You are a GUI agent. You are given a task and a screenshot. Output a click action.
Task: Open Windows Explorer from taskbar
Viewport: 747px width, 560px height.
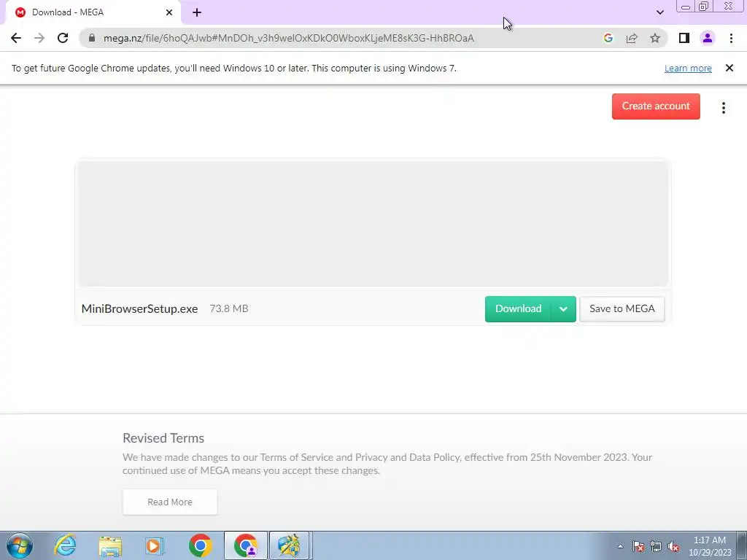click(x=110, y=545)
